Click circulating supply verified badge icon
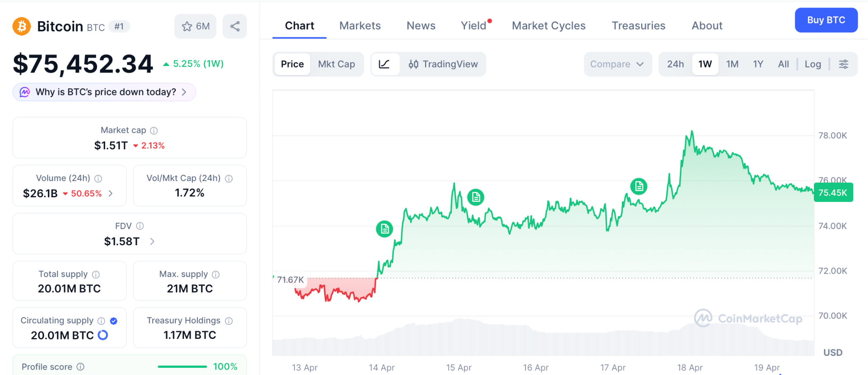 pos(114,321)
